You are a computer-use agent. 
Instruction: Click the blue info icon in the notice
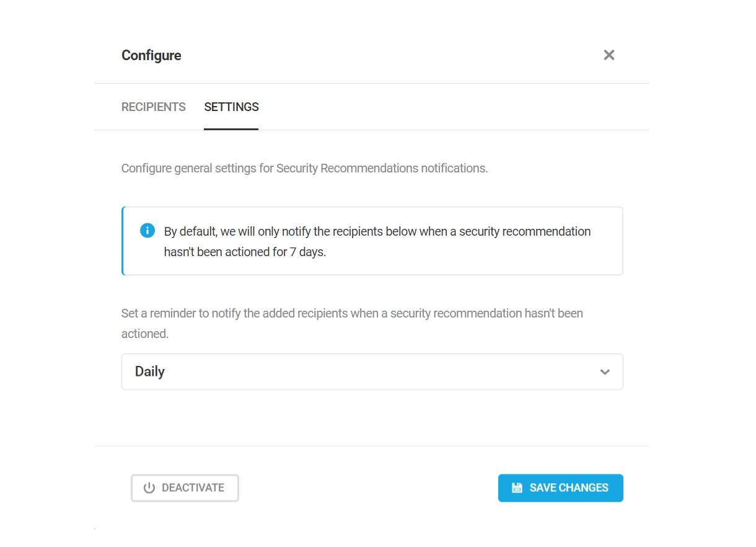tap(147, 231)
